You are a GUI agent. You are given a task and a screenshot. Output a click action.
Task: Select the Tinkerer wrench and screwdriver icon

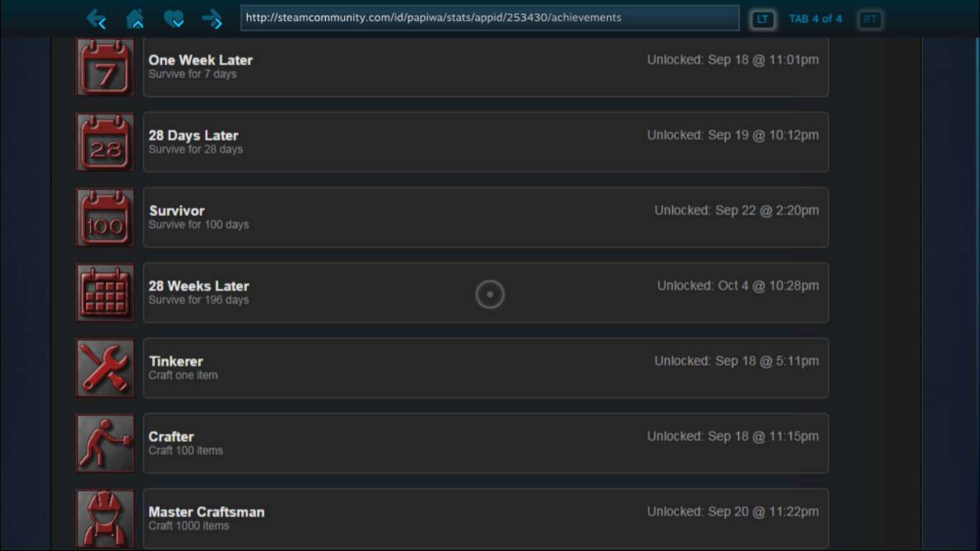pos(105,368)
